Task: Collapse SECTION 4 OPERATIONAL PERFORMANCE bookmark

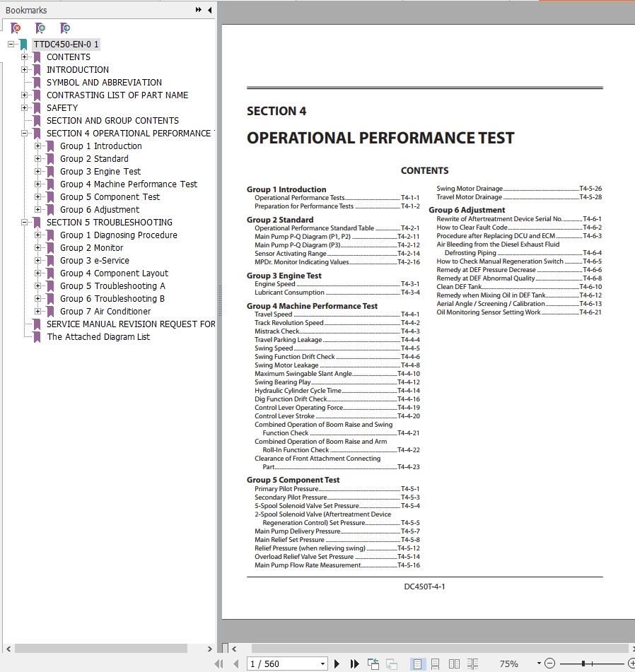Action: (x=25, y=134)
